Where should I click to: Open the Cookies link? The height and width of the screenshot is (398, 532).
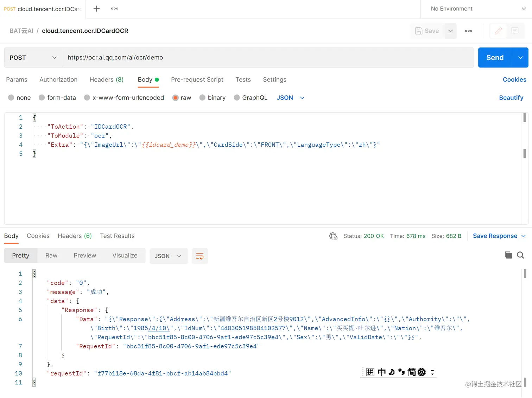pyautogui.click(x=514, y=79)
